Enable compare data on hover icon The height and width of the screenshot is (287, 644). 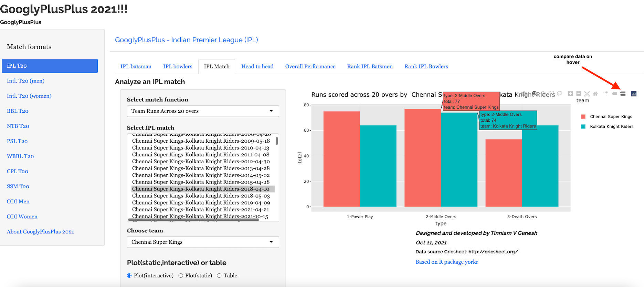point(623,94)
